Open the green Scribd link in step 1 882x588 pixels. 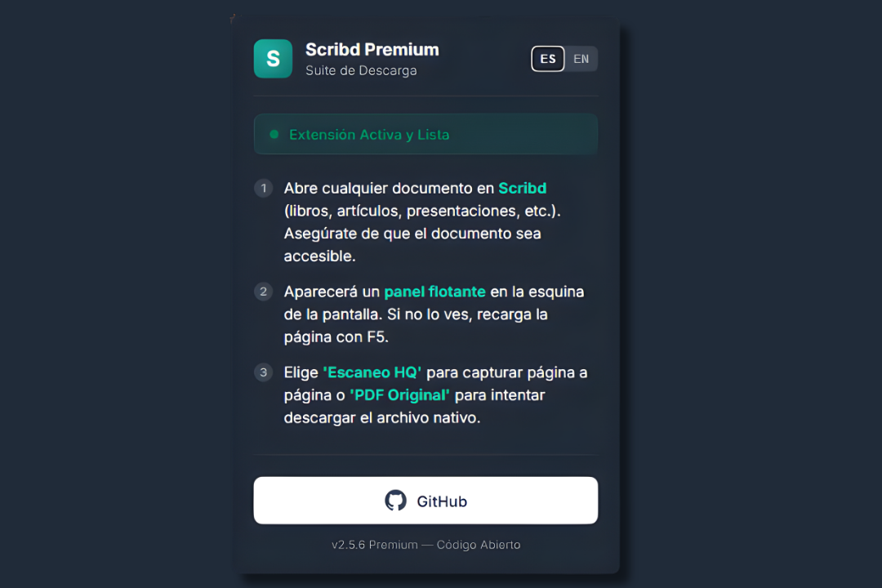pyautogui.click(x=522, y=188)
